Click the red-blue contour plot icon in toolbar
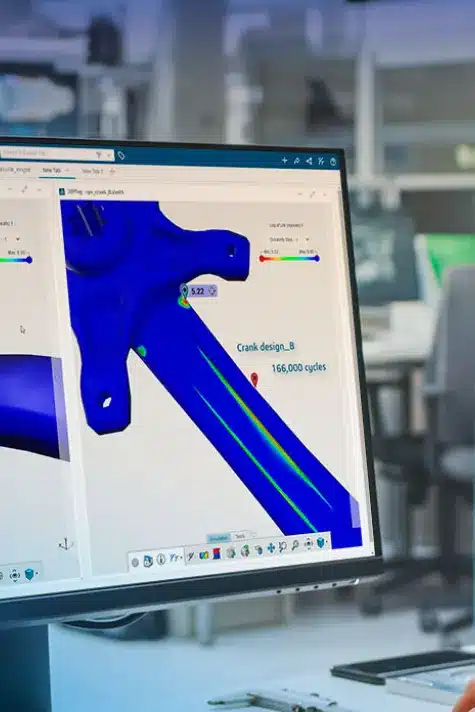The width and height of the screenshot is (475, 712). [x=217, y=554]
